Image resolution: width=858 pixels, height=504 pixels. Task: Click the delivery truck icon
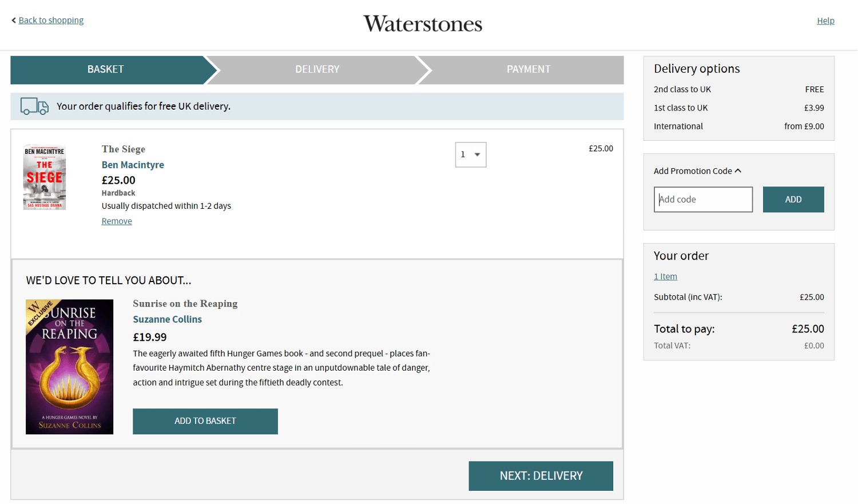[x=34, y=106]
